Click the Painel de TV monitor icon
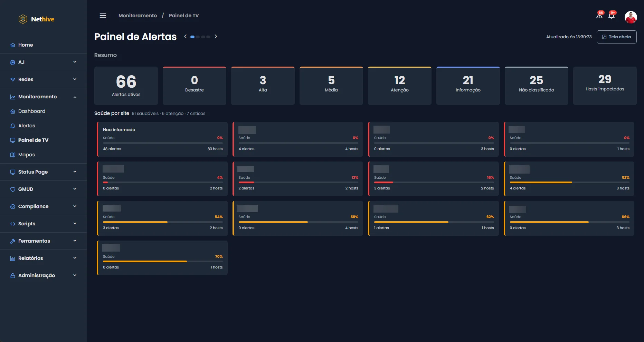The height and width of the screenshot is (342, 644). coord(13,140)
